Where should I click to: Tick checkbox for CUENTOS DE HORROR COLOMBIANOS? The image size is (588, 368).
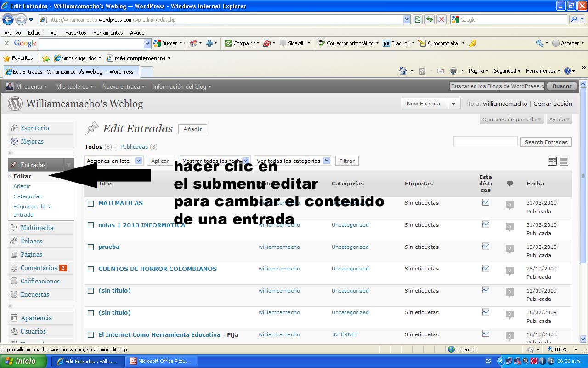[91, 269]
